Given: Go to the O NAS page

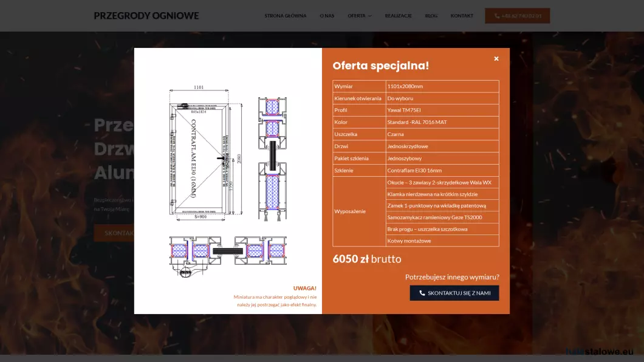Looking at the screenshot, I should [327, 16].
